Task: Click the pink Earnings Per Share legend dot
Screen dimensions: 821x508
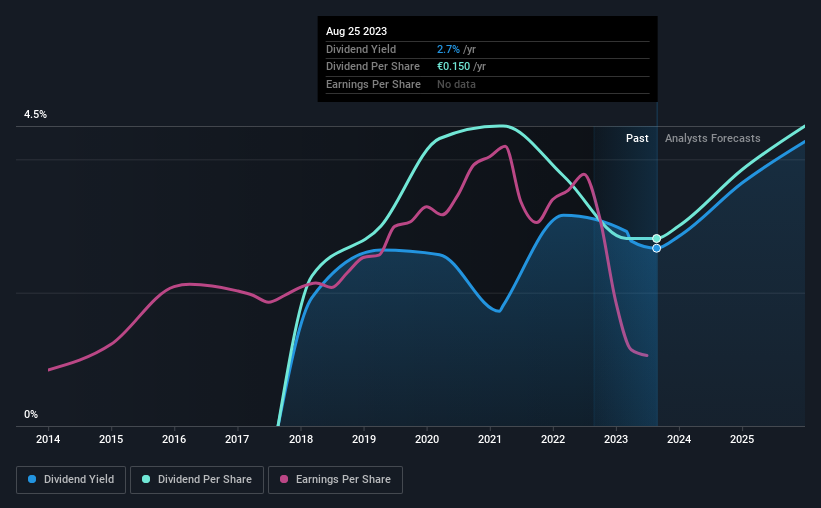Action: tap(284, 480)
